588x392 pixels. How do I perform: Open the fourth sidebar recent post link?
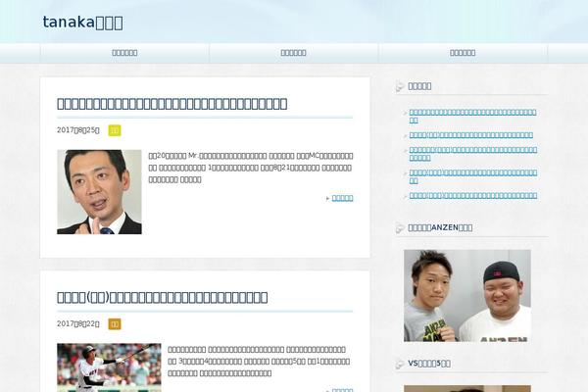[473, 176]
